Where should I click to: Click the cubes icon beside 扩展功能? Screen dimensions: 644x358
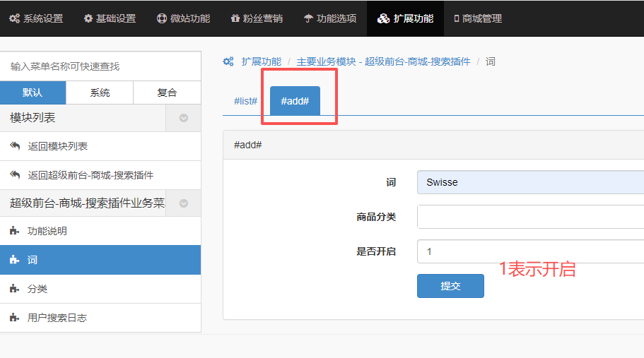point(384,18)
